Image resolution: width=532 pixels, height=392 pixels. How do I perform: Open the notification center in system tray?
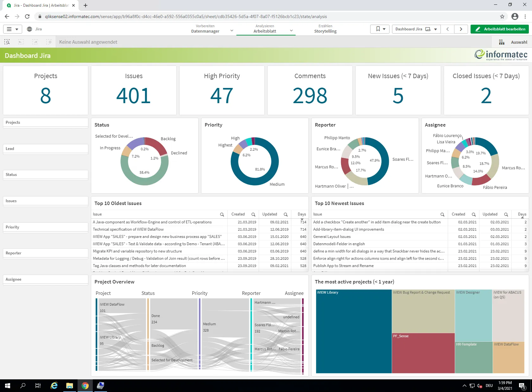(x=522, y=385)
